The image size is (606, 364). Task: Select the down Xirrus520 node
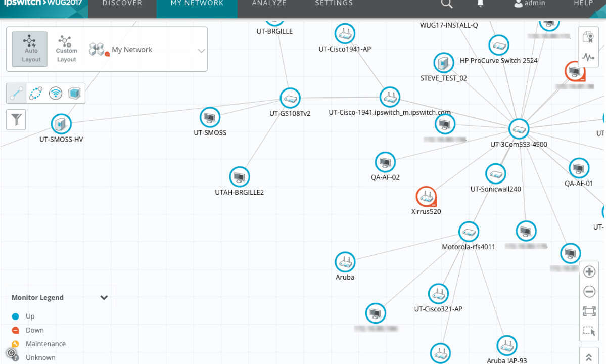[x=426, y=197]
